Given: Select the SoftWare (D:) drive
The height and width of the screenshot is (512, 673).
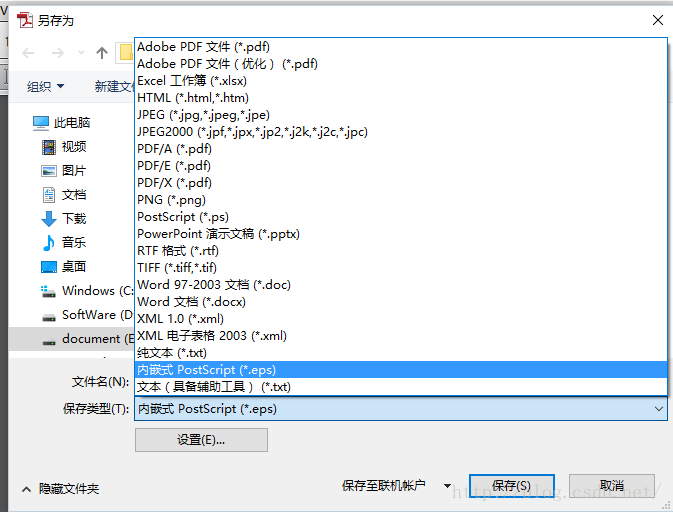Looking at the screenshot, I should tap(97, 315).
